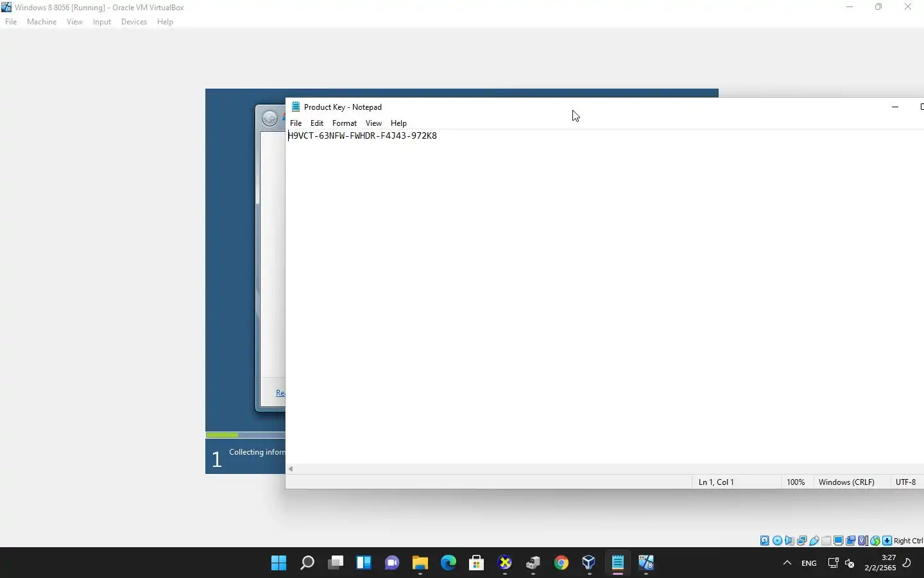Open taskbar Search
The image size is (924, 578).
tap(307, 563)
